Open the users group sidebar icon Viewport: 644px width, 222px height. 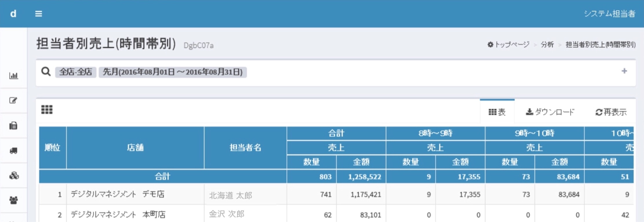point(14,200)
